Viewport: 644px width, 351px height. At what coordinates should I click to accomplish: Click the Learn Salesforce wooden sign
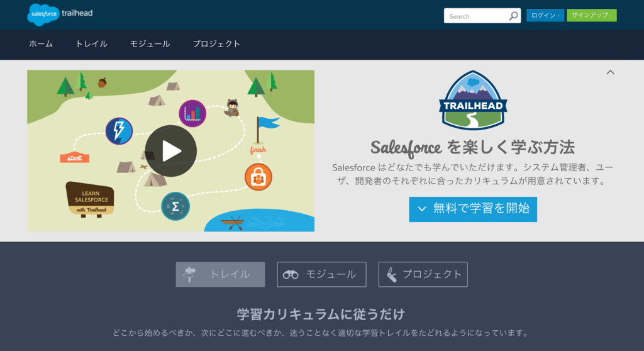point(91,199)
